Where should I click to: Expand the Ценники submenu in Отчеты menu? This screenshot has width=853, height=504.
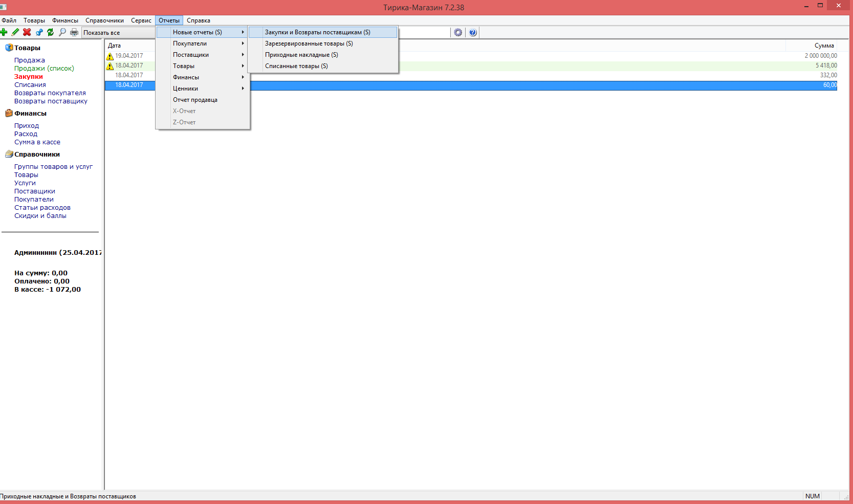click(x=203, y=89)
